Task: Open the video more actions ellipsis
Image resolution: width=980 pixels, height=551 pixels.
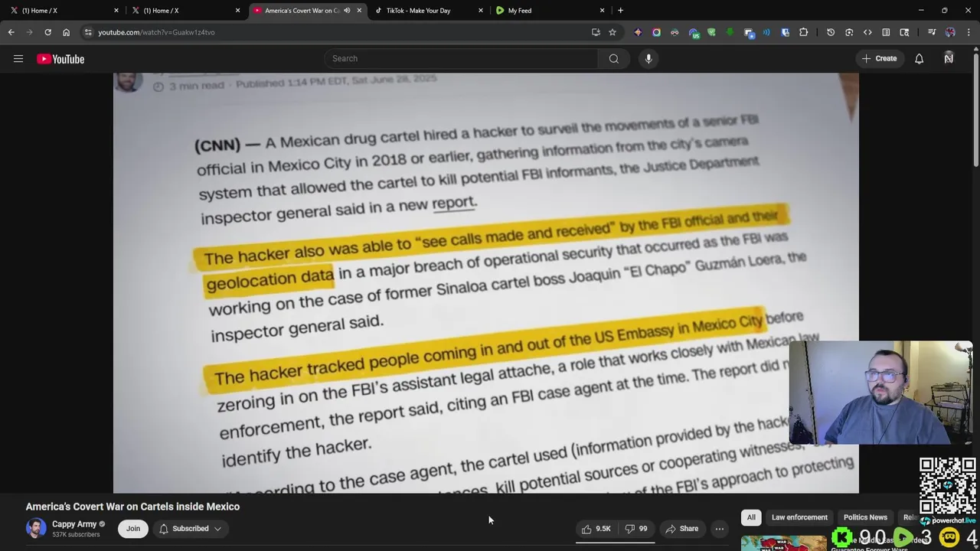Action: pyautogui.click(x=719, y=529)
